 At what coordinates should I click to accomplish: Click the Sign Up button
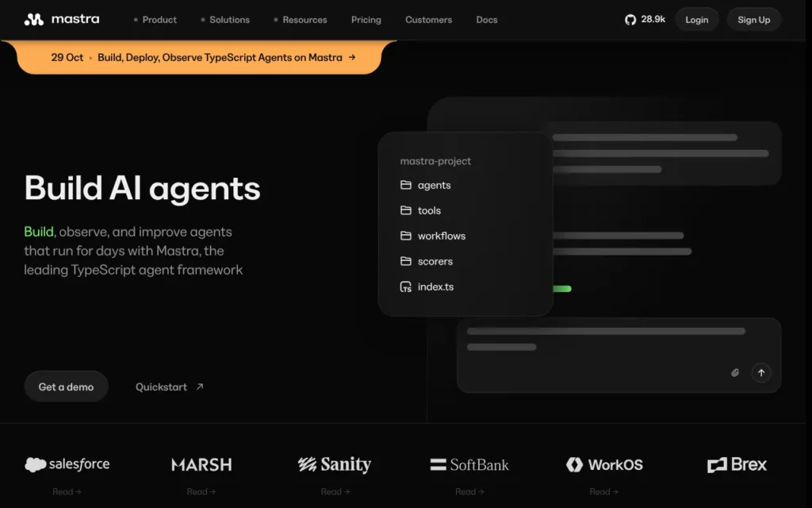click(754, 20)
